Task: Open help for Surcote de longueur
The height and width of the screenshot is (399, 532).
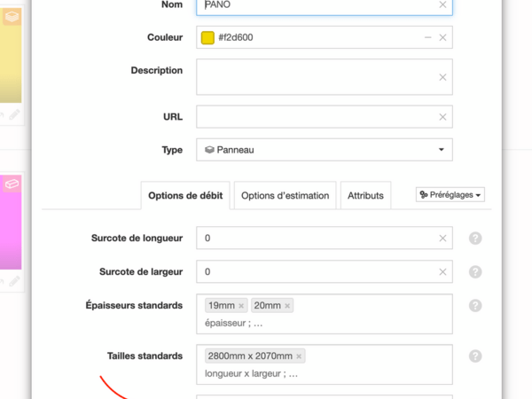Action: pyautogui.click(x=475, y=239)
